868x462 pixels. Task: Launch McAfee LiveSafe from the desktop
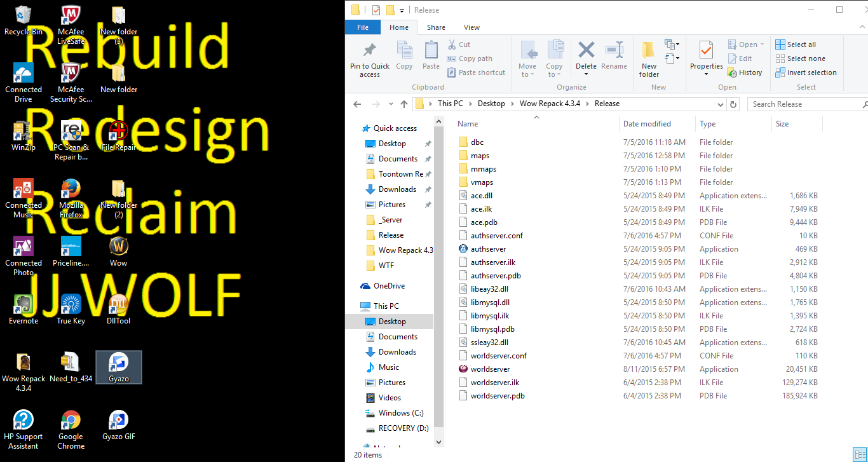click(x=71, y=25)
